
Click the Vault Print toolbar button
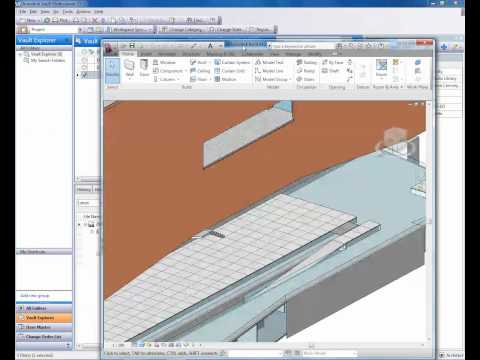[x=61, y=20]
